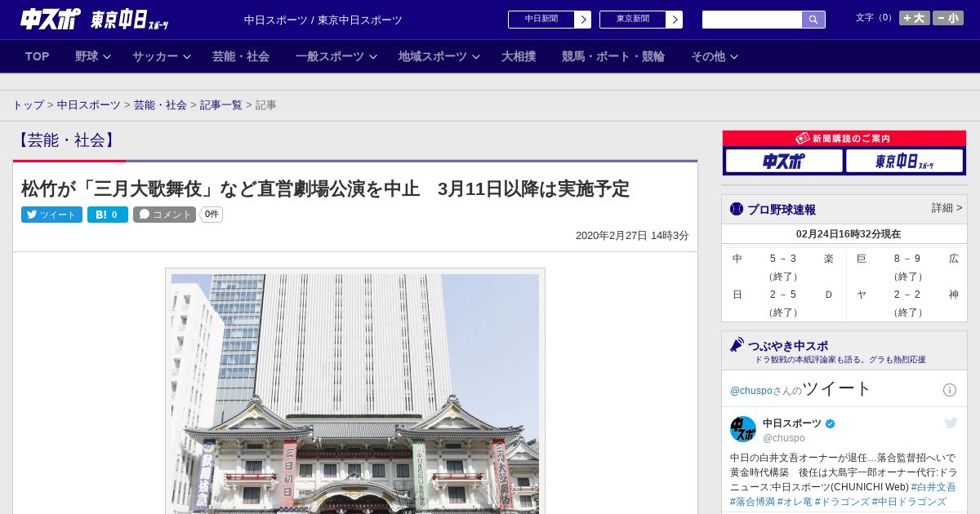Click the 巨 8－9 広 game score
This screenshot has height=514, width=980.
click(x=906, y=259)
